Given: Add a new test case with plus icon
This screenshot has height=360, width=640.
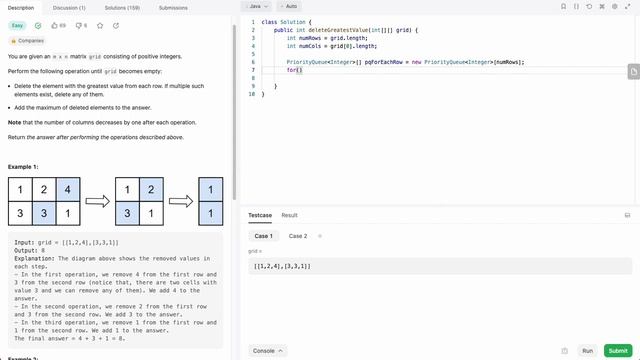Looking at the screenshot, I should [320, 236].
